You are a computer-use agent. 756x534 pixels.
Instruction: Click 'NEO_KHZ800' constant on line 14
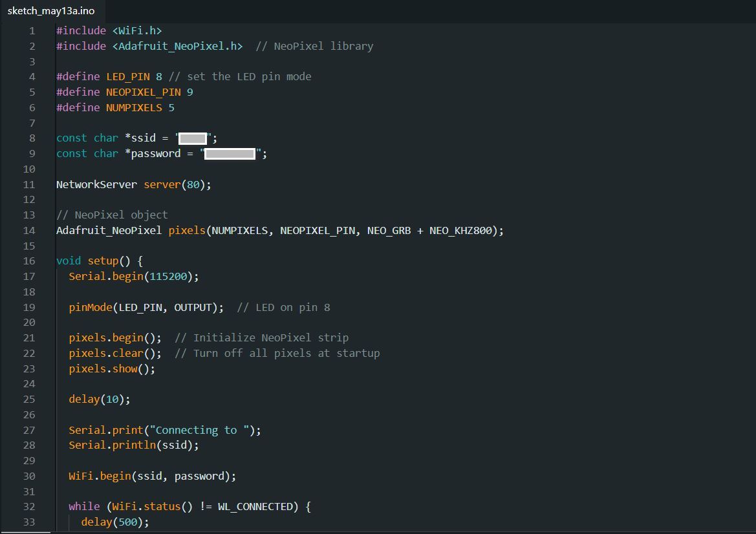click(460, 230)
